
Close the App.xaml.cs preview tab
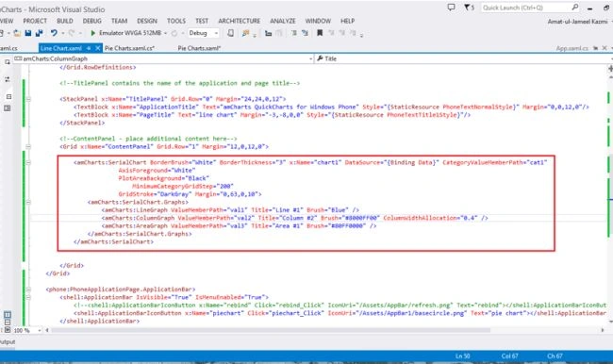point(605,48)
